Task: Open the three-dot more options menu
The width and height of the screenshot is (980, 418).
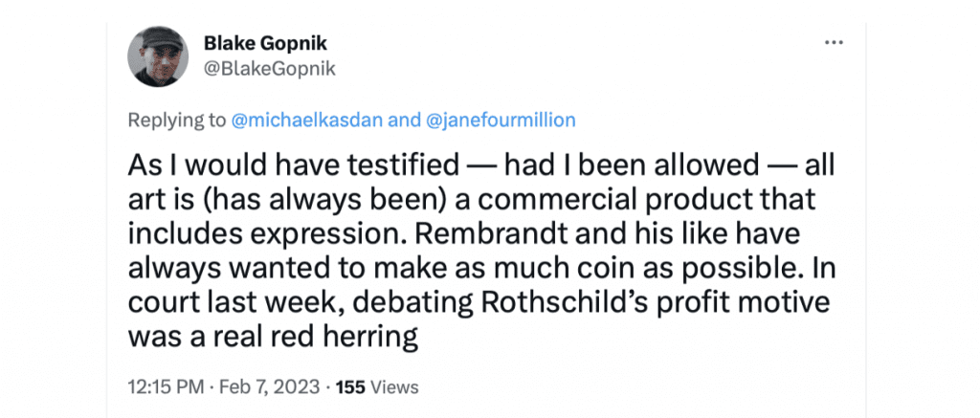Action: click(834, 43)
